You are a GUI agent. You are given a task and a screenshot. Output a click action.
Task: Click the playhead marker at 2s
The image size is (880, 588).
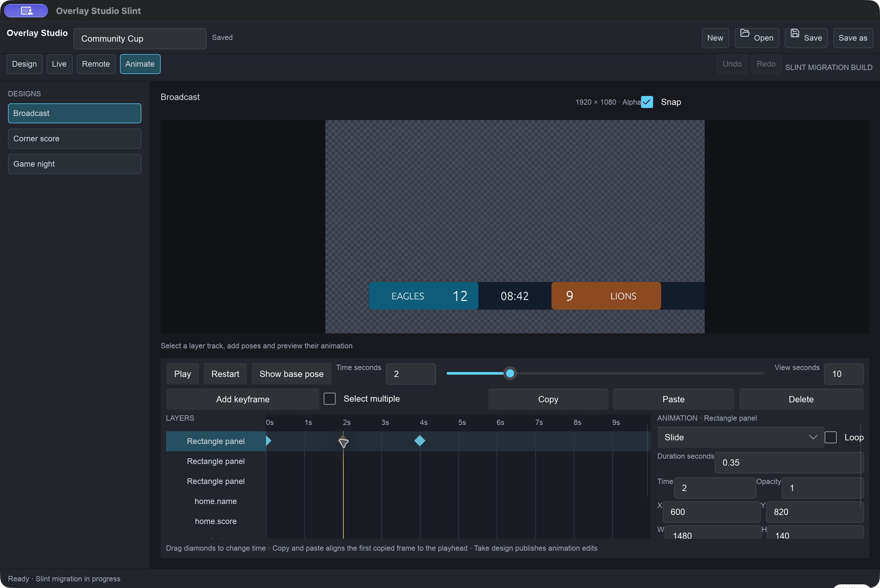(343, 442)
